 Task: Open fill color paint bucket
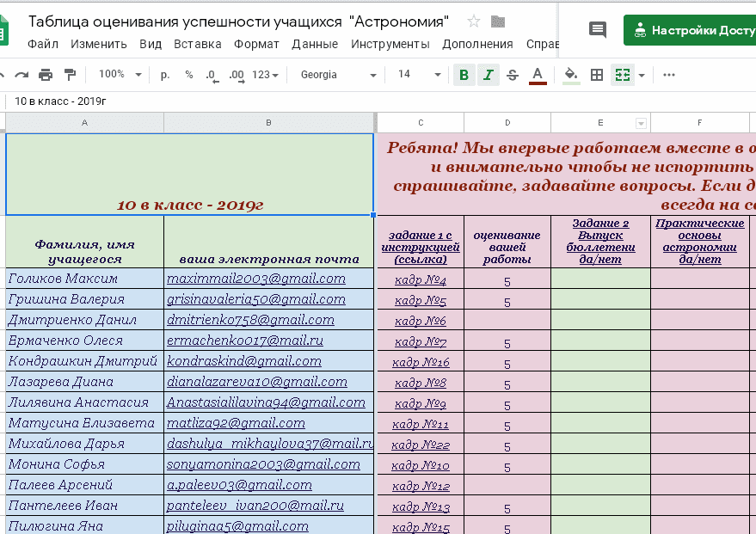click(571, 75)
